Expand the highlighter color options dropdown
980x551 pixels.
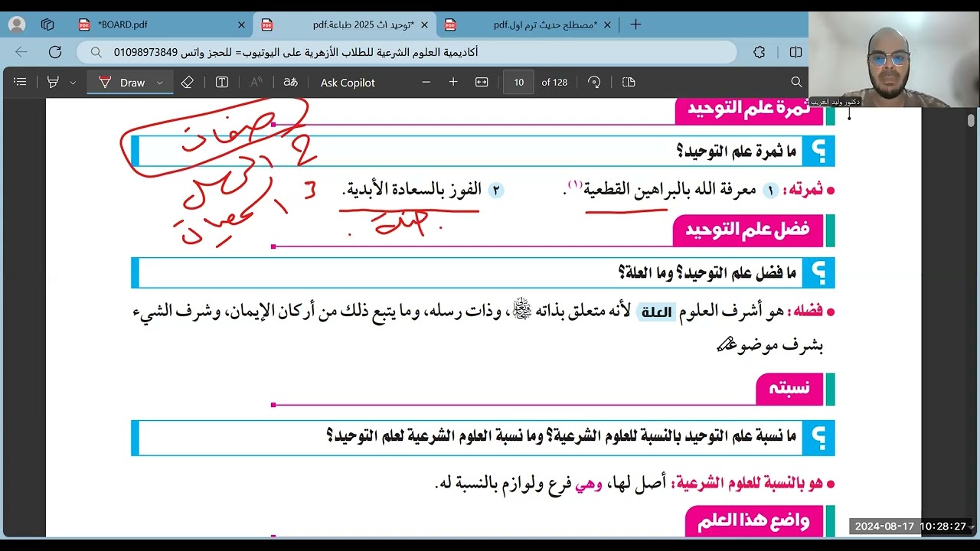[x=73, y=83]
